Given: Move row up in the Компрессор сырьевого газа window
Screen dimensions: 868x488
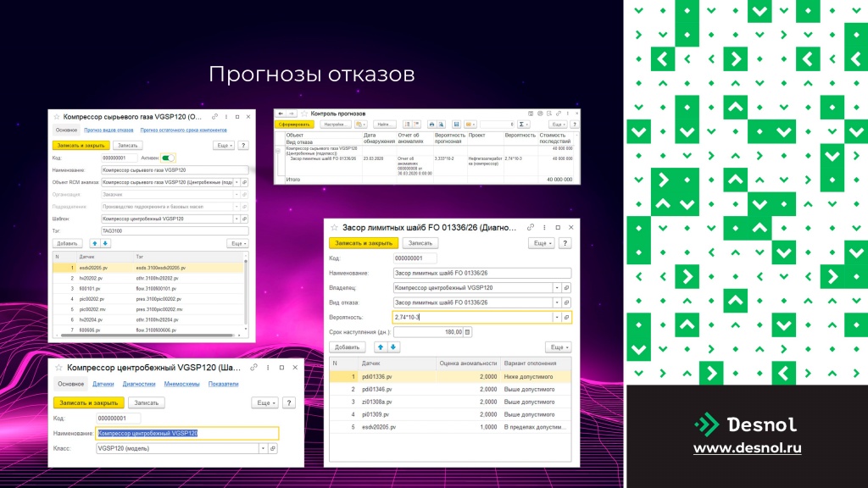Looking at the screenshot, I should pos(95,243).
